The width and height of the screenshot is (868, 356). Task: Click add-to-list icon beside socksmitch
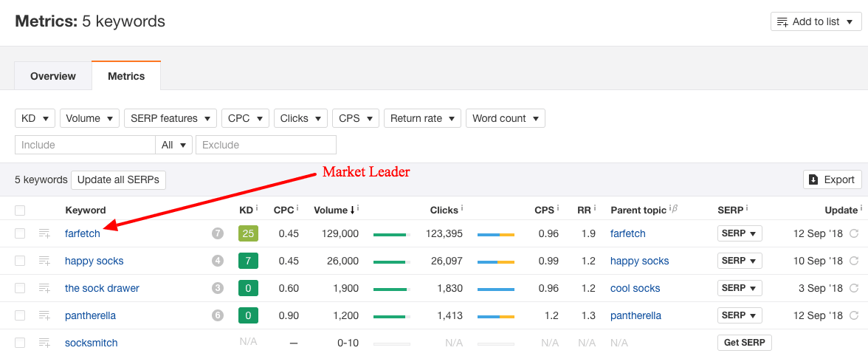click(x=44, y=343)
